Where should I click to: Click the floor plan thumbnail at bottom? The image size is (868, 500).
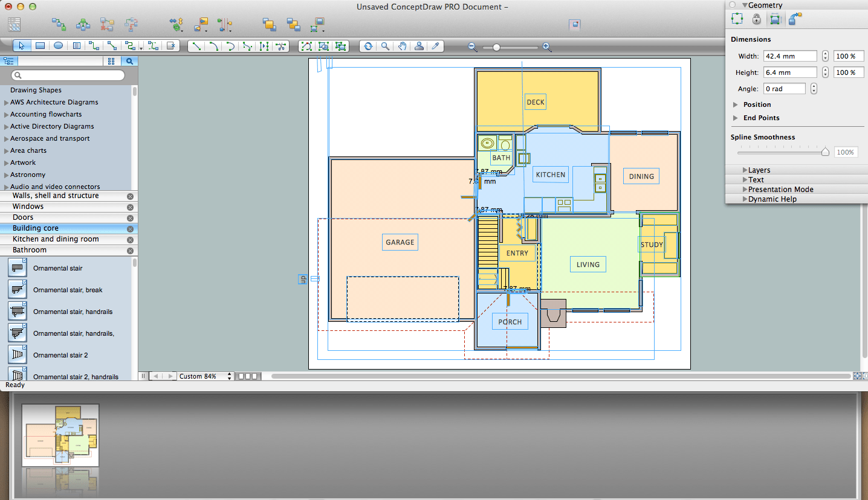click(59, 434)
